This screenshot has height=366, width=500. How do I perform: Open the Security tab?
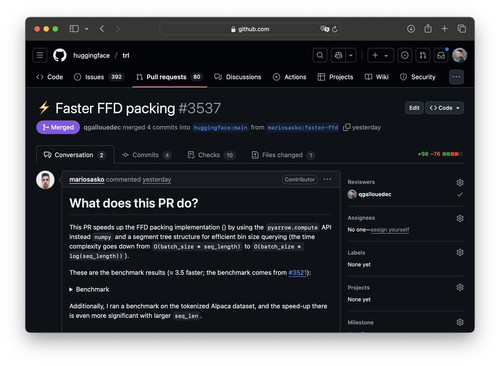[x=418, y=77]
